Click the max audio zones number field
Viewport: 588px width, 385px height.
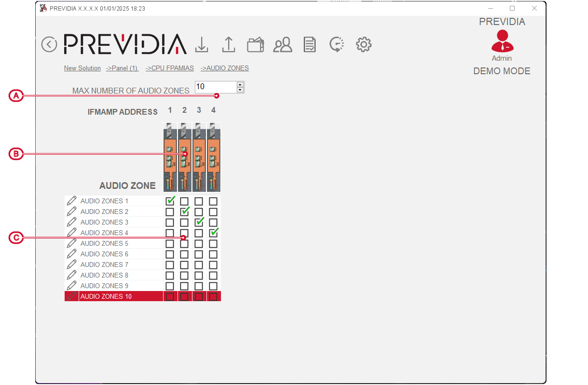pos(215,87)
